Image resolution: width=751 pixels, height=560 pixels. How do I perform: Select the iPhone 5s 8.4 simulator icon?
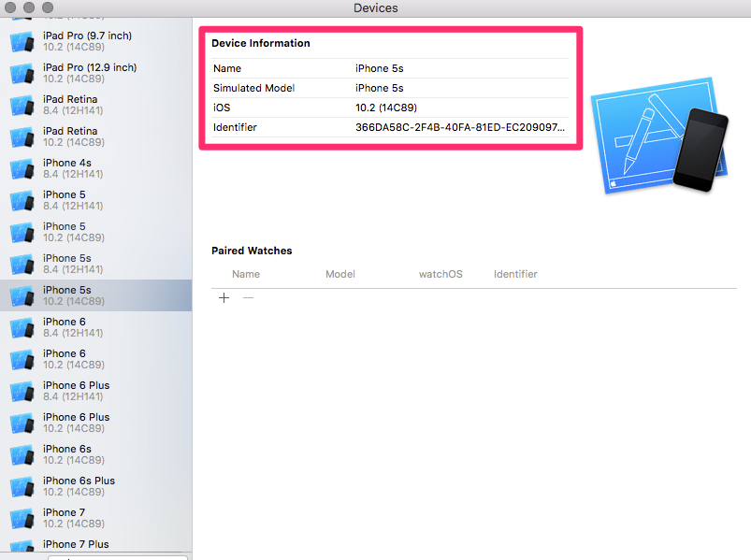(x=22, y=265)
